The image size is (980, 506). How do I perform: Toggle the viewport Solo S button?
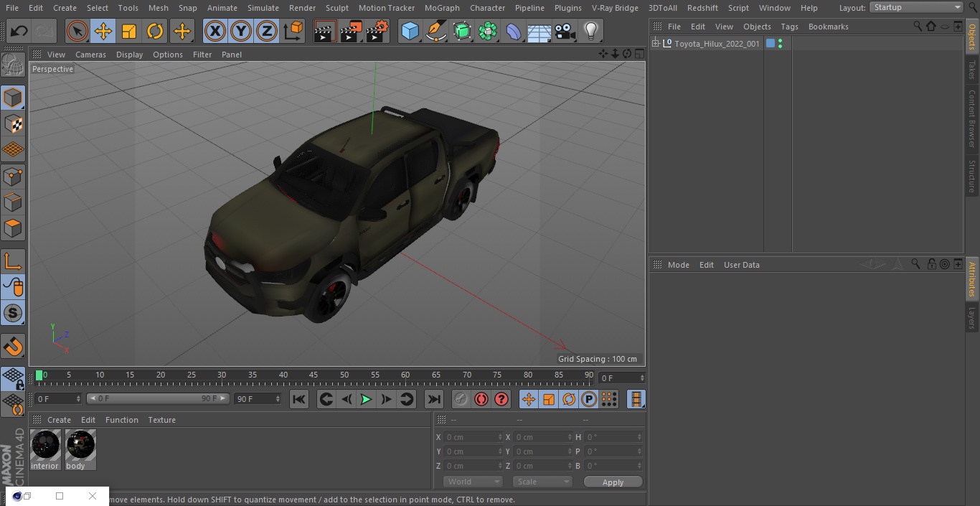point(13,313)
